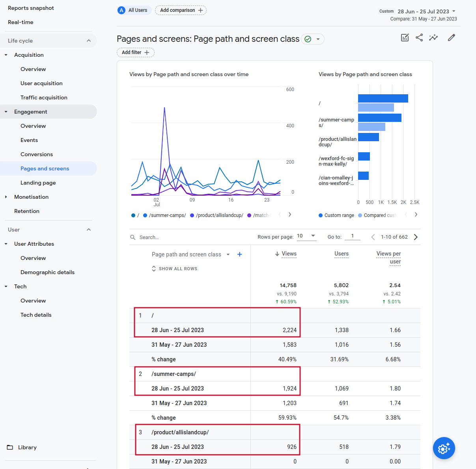
Task: Open the Analytics Intelligence gear button
Action: click(x=444, y=448)
